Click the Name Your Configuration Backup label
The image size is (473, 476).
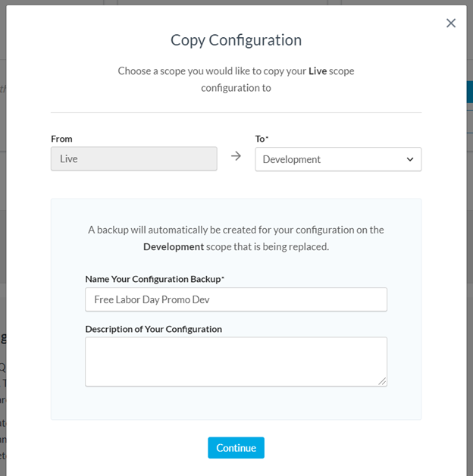tap(153, 279)
